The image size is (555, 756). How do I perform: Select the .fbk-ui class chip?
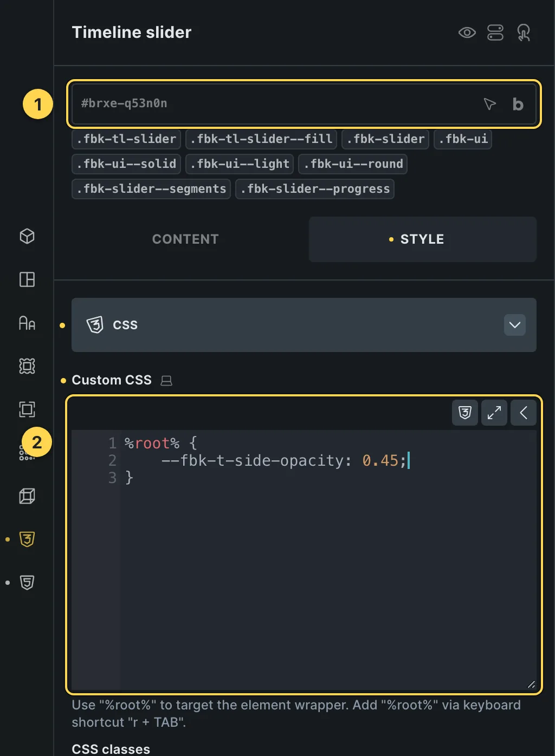[x=463, y=139]
